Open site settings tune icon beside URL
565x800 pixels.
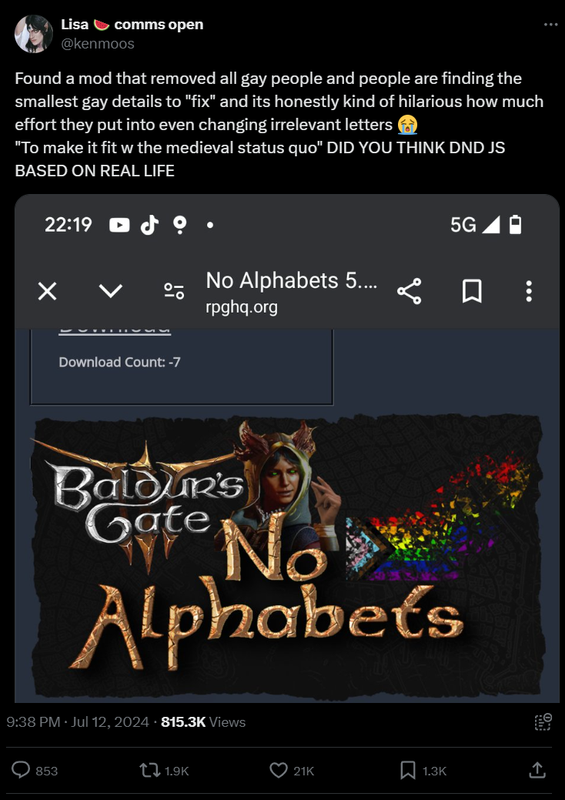pyautogui.click(x=174, y=291)
